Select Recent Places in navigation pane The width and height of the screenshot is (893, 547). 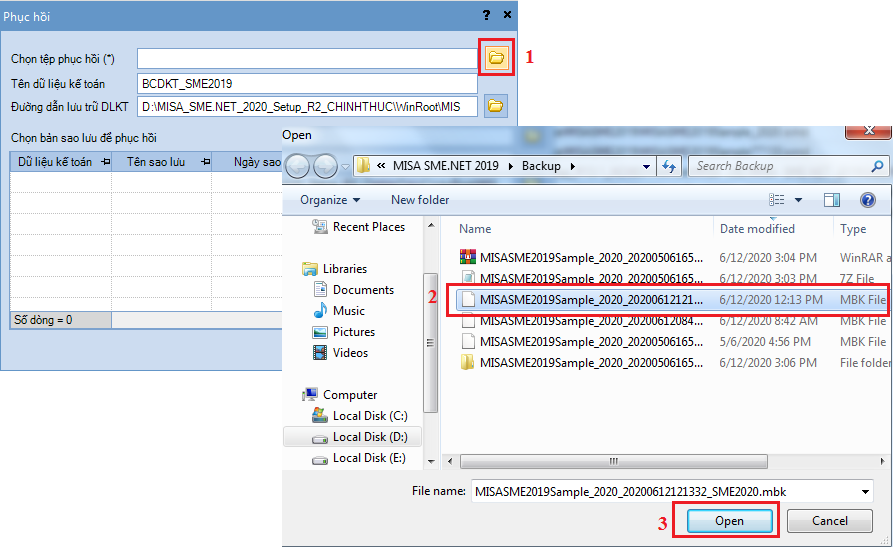tap(368, 227)
